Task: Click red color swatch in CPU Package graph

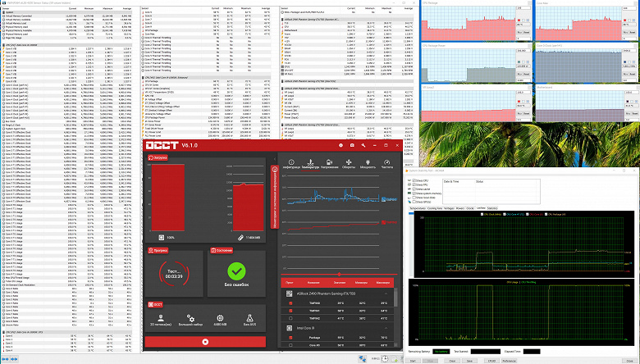Action: pyautogui.click(x=519, y=20)
